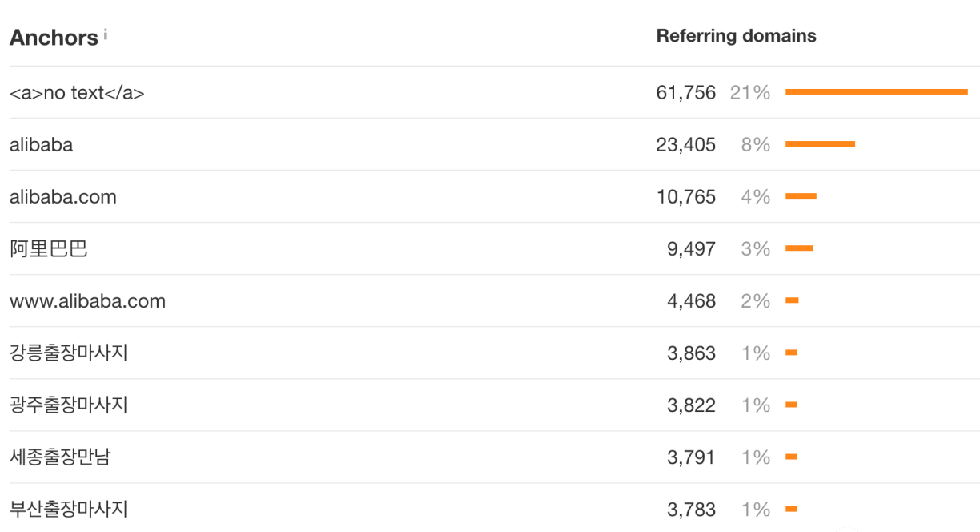
Task: Click the '阿里巴巴' anchor text
Action: tap(48, 249)
